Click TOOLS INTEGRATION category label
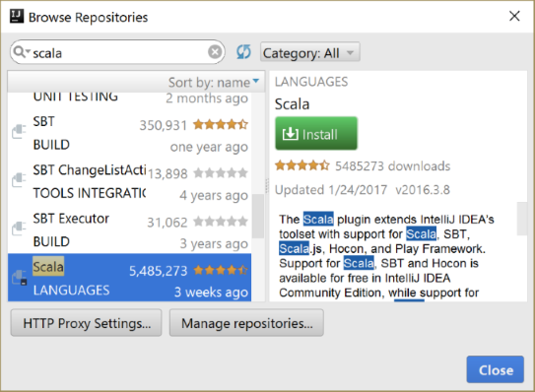The image size is (535, 392). tap(90, 193)
